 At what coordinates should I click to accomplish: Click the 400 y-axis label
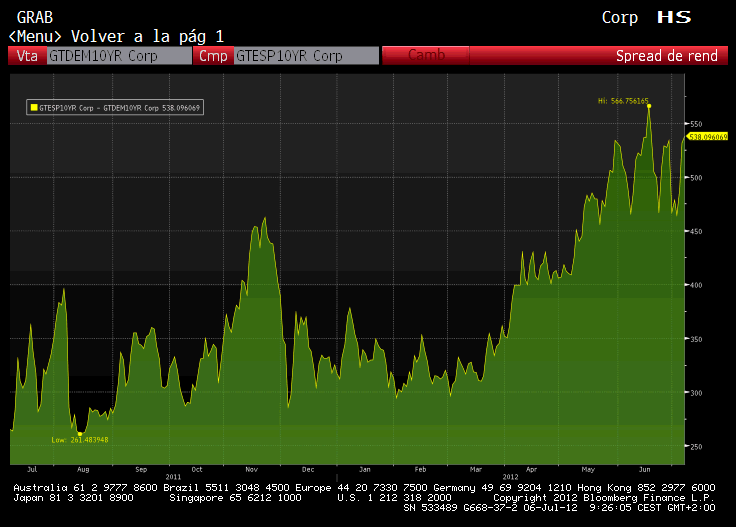coord(696,285)
